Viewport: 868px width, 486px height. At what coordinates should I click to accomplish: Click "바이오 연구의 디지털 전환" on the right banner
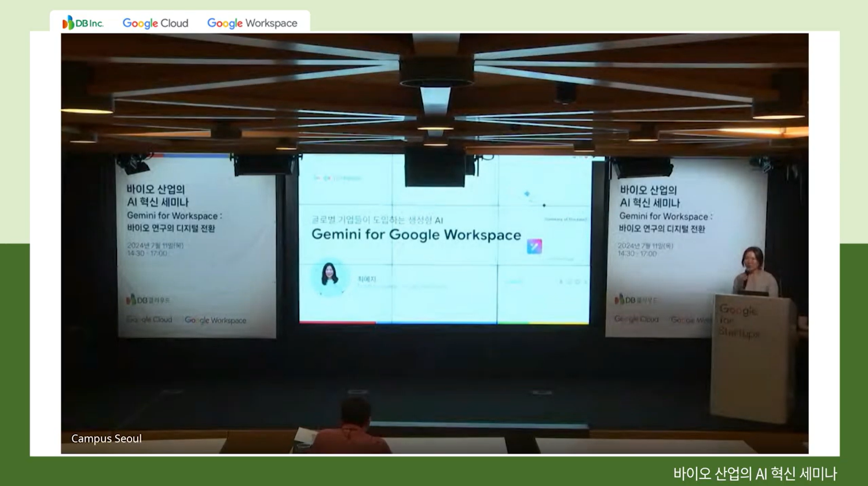click(662, 229)
